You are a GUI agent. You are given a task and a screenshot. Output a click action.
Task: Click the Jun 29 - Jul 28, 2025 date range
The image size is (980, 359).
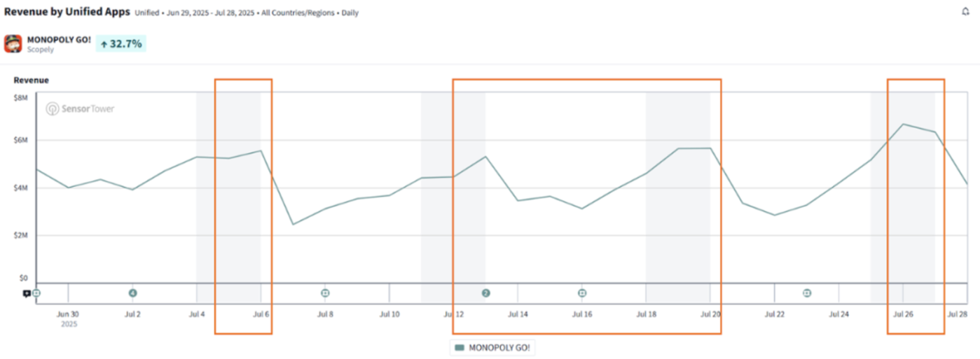tap(208, 13)
